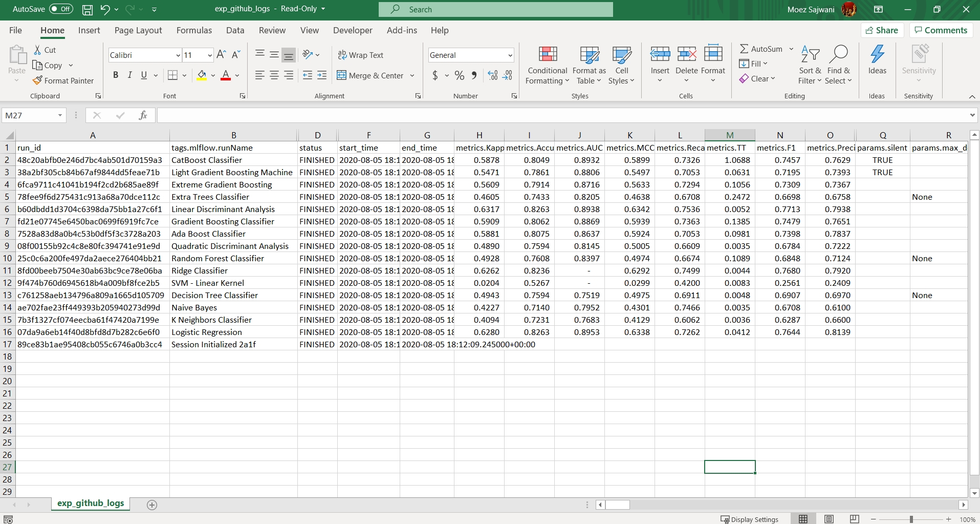
Task: Apply the yellow fill color swatch
Action: [202, 76]
